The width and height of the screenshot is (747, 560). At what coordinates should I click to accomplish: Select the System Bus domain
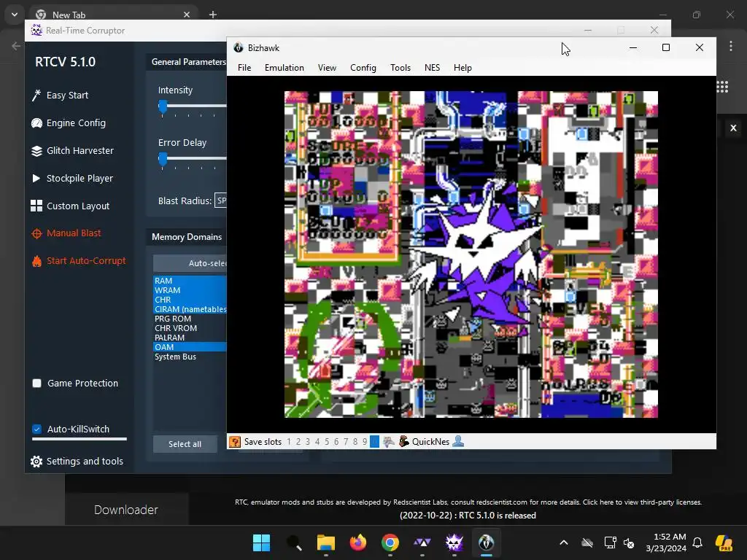[190, 357]
